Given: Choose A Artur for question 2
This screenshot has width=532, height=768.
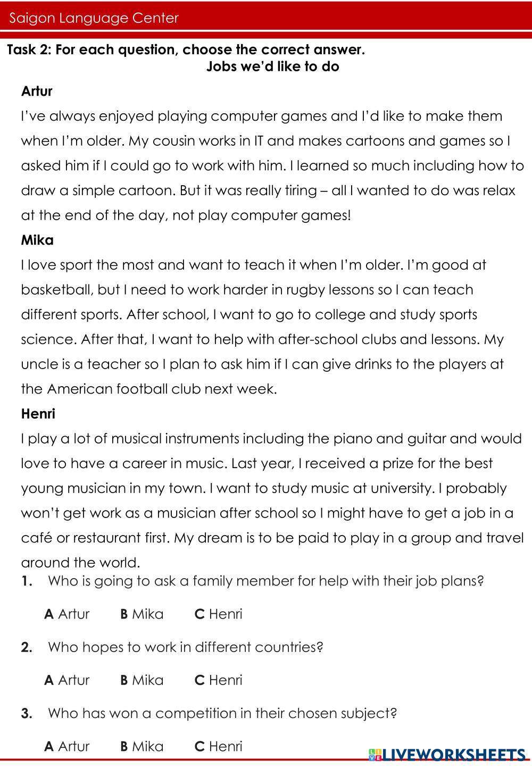Looking at the screenshot, I should click(x=67, y=680).
